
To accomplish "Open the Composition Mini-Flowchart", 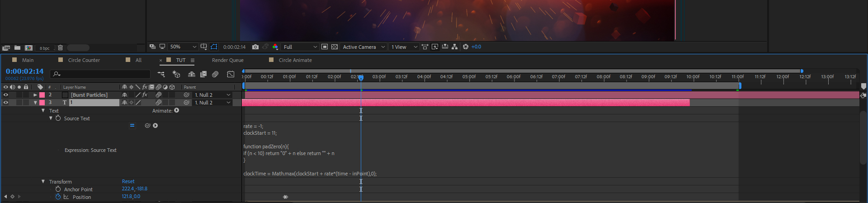I will pos(161,74).
